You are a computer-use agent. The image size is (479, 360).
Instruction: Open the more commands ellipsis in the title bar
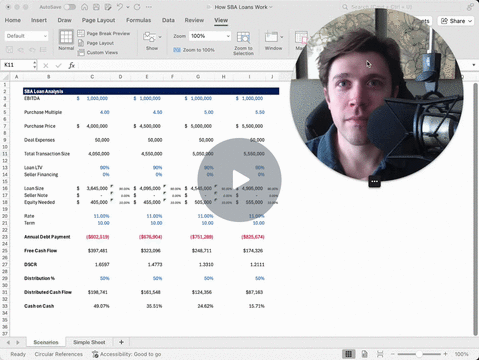point(149,7)
